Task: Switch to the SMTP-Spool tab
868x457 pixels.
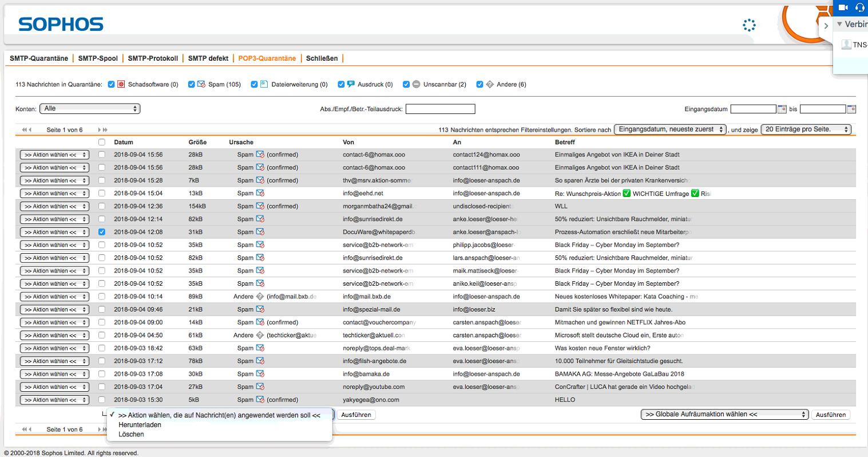Action: coord(98,58)
